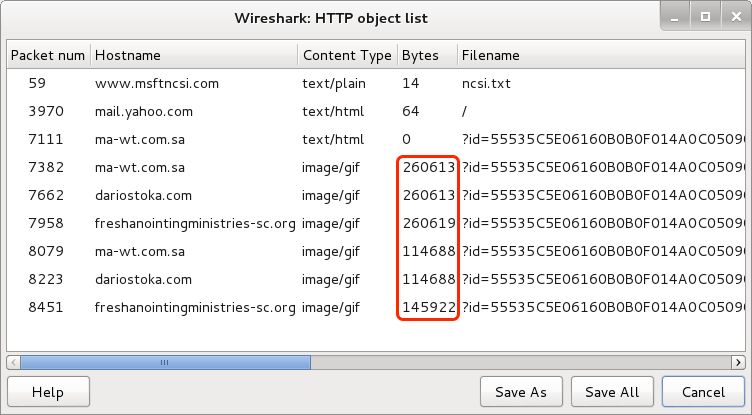The width and height of the screenshot is (752, 415).
Task: Select packet 59 www.msftncsi.com row
Action: tap(376, 83)
